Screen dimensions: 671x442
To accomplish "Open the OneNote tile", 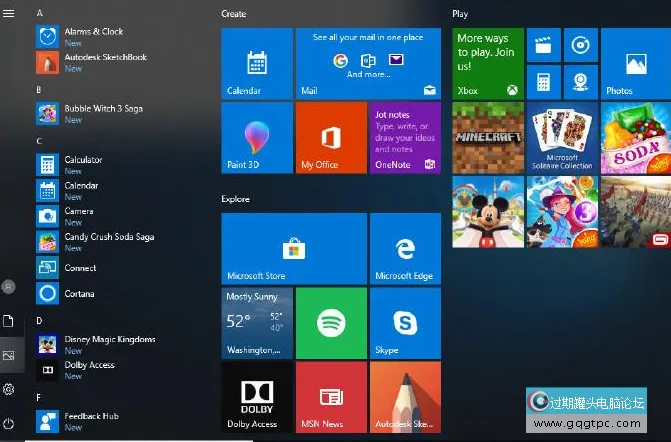I will pyautogui.click(x=405, y=138).
